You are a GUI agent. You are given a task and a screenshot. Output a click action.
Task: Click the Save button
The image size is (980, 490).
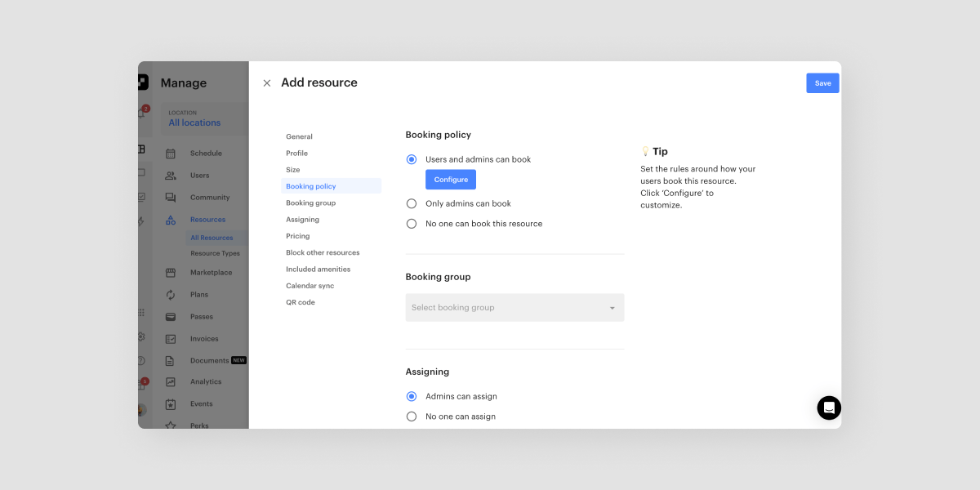tap(822, 82)
